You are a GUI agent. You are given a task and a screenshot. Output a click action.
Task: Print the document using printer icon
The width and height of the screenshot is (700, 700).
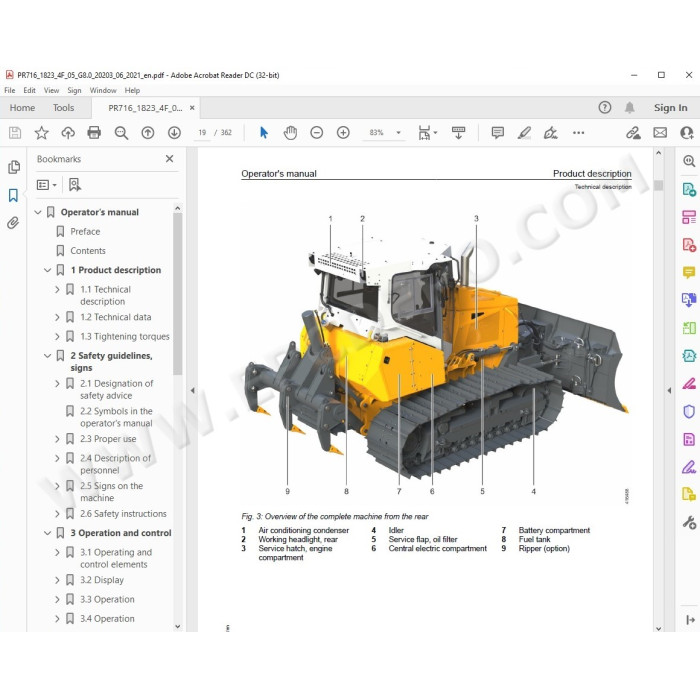pyautogui.click(x=94, y=133)
